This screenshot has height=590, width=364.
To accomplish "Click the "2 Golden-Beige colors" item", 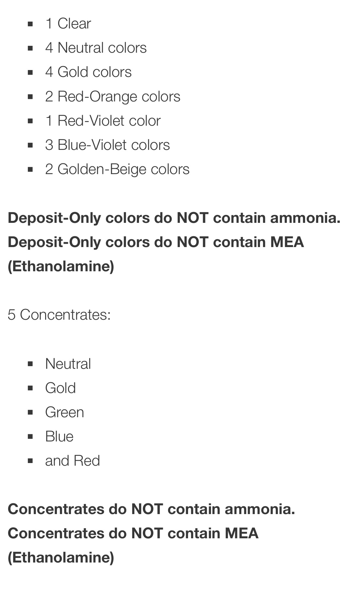I will (117, 169).
